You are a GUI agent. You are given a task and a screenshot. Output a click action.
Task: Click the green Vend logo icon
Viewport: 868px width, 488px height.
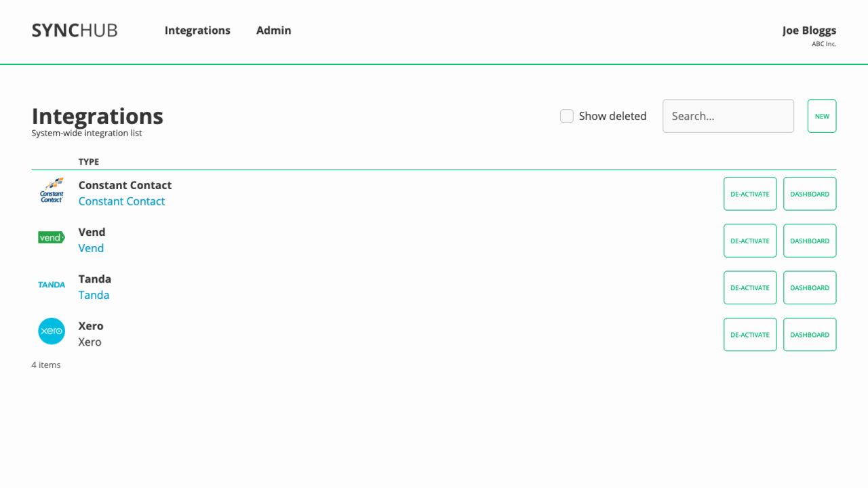click(52, 237)
